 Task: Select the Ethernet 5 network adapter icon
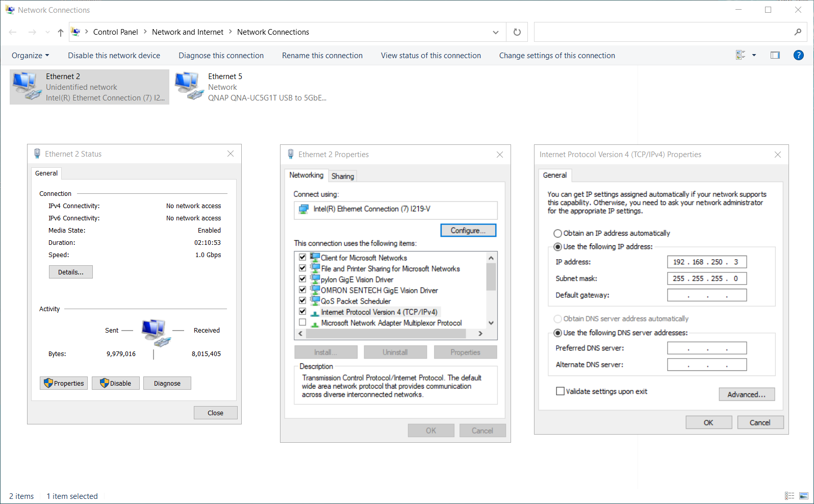(x=189, y=86)
